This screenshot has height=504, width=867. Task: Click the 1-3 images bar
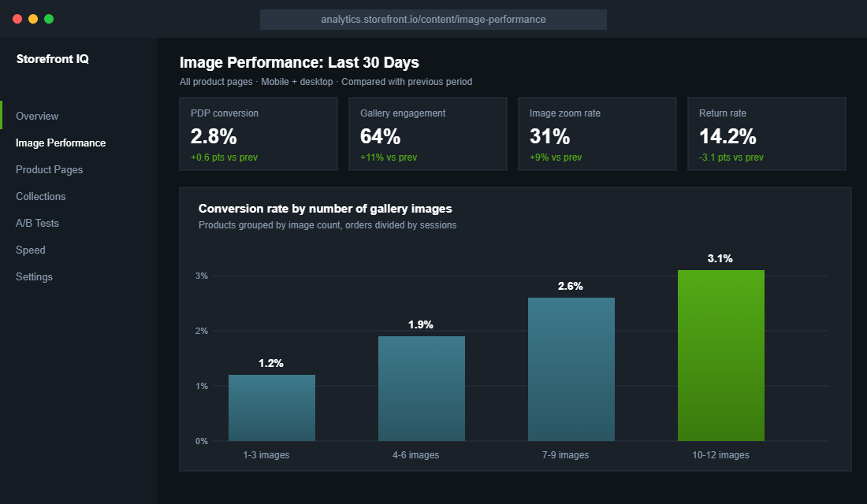(x=271, y=408)
